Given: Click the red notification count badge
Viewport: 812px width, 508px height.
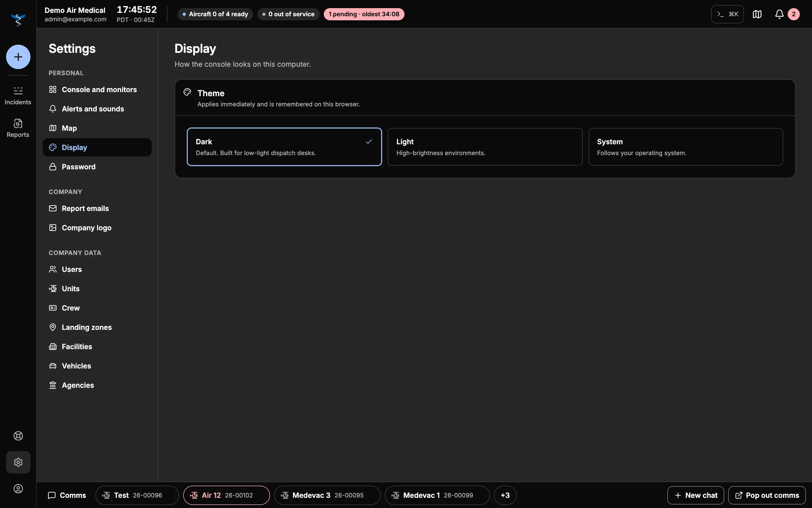Looking at the screenshot, I should 794,14.
